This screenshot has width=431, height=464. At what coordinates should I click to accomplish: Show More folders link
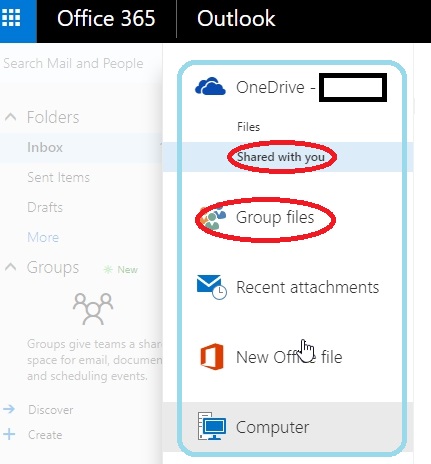coord(43,237)
